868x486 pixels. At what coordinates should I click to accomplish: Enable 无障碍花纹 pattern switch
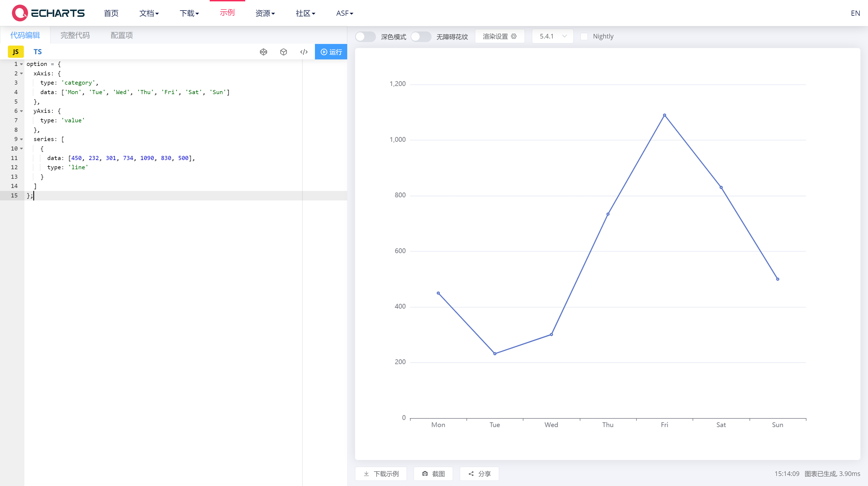coord(420,36)
